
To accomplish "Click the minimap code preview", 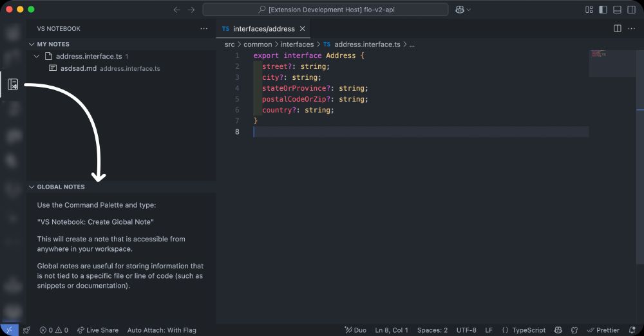I will tap(598, 53).
